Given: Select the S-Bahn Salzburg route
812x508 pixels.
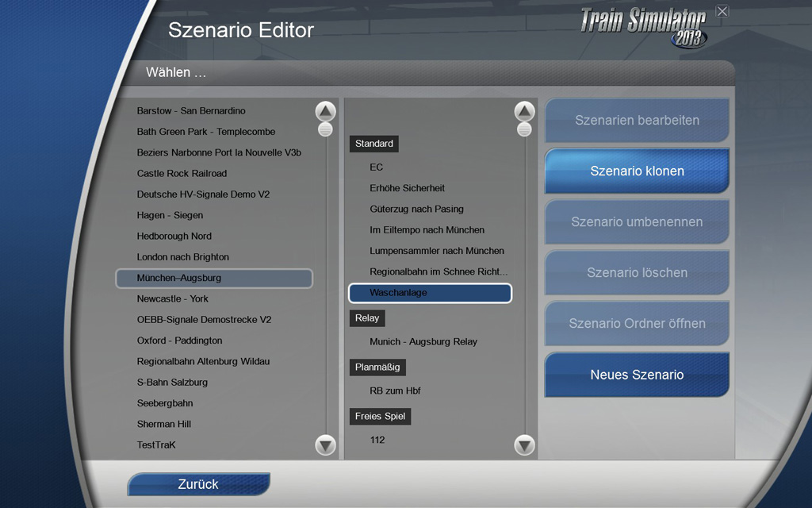Looking at the screenshot, I should pos(172,382).
